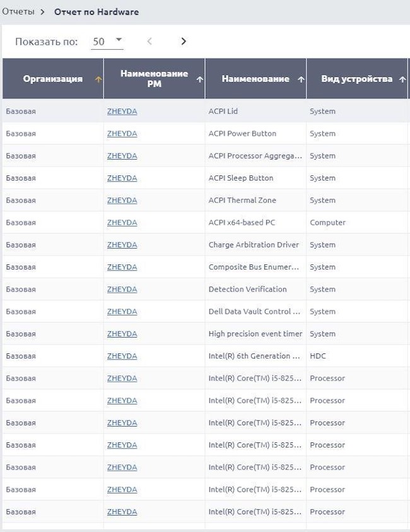
Task: Open the page size dropdown showing 50
Action: click(x=107, y=42)
